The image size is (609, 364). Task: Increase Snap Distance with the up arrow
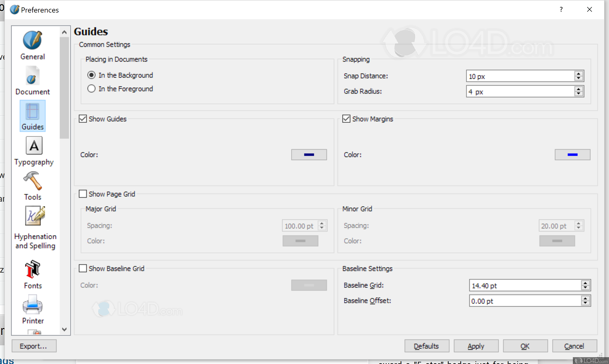tap(578, 73)
